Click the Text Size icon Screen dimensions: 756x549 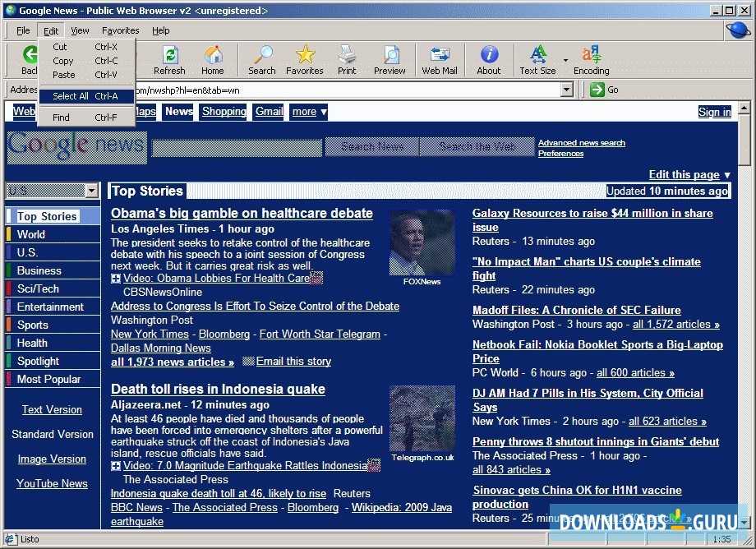click(537, 58)
